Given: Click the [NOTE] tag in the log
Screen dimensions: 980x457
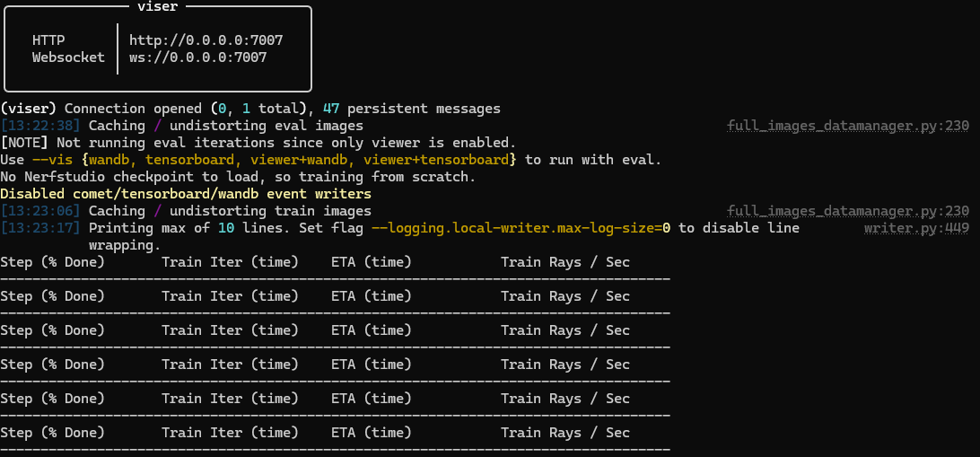Looking at the screenshot, I should (x=24, y=143).
